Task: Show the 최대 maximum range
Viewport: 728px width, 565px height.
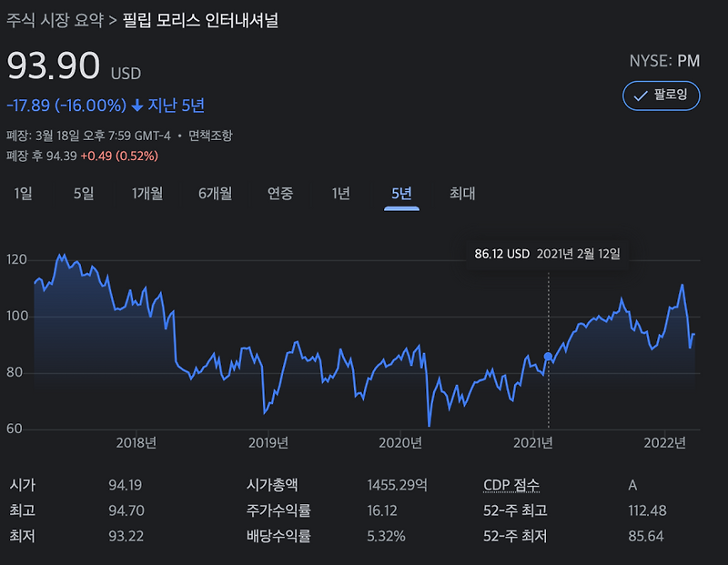Action: coord(462,193)
